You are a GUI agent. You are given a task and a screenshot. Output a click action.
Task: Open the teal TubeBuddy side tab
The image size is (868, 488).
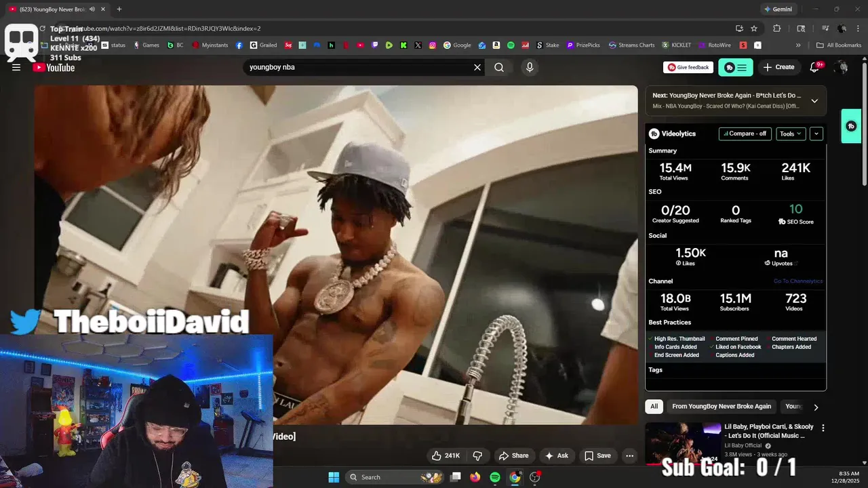[x=851, y=126]
